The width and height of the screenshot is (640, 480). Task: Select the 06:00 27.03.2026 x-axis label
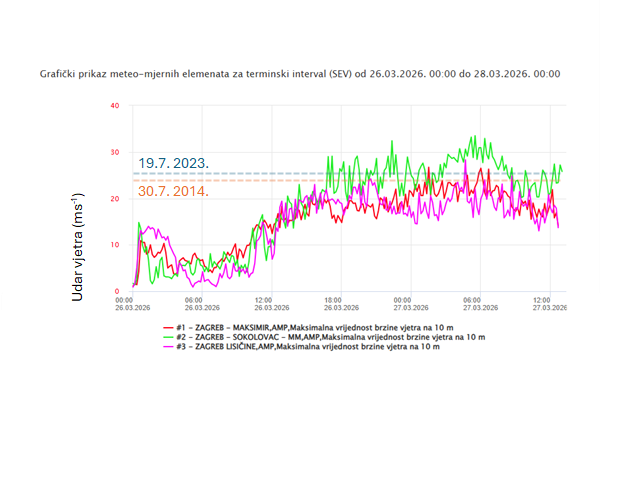point(473,303)
